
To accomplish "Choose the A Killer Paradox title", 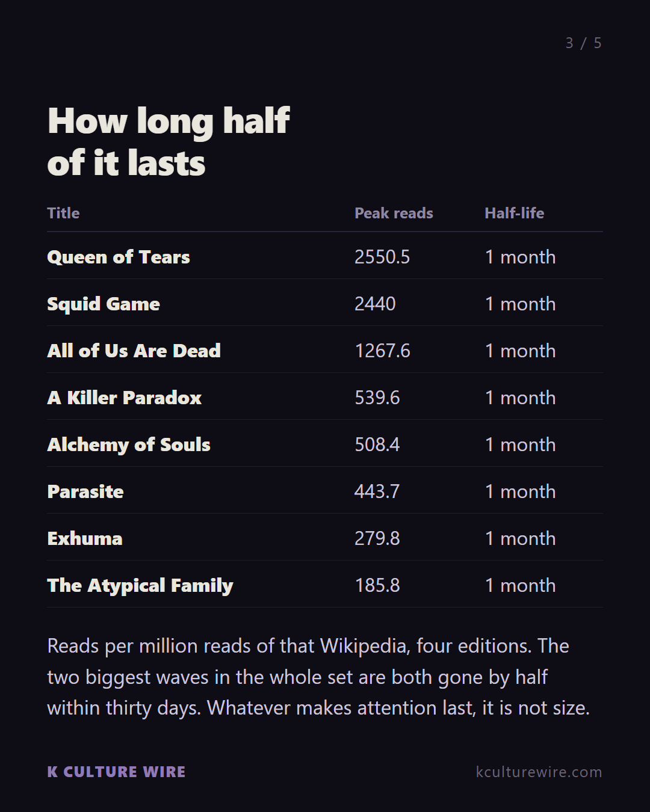I will [124, 398].
